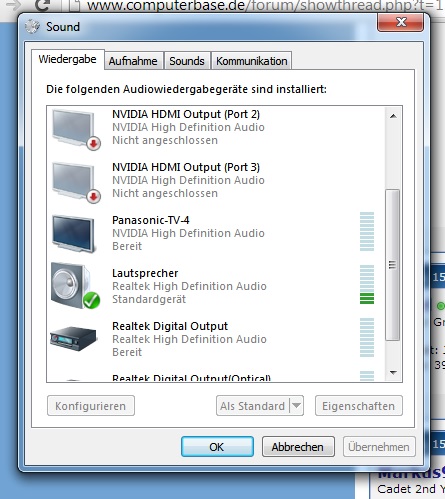Screen dimensions: 445x499
Task: Click 'Nicht angeschlossen' under Port 2
Action: 165,140
